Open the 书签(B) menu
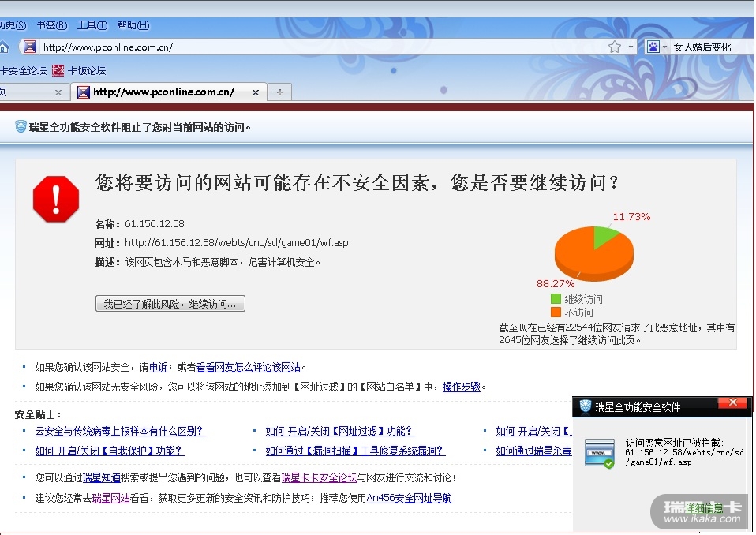The height and width of the screenshot is (535, 756). point(52,25)
